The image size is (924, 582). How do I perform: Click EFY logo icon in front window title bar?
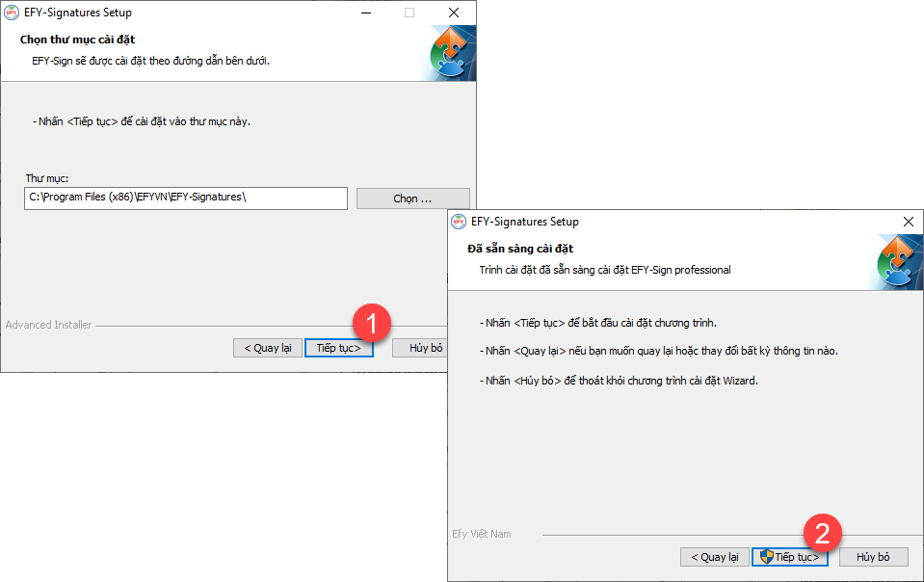click(459, 222)
